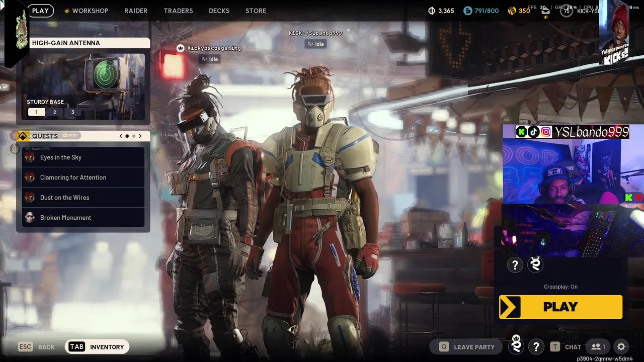Open the Dust on the Wires quest

(x=83, y=198)
